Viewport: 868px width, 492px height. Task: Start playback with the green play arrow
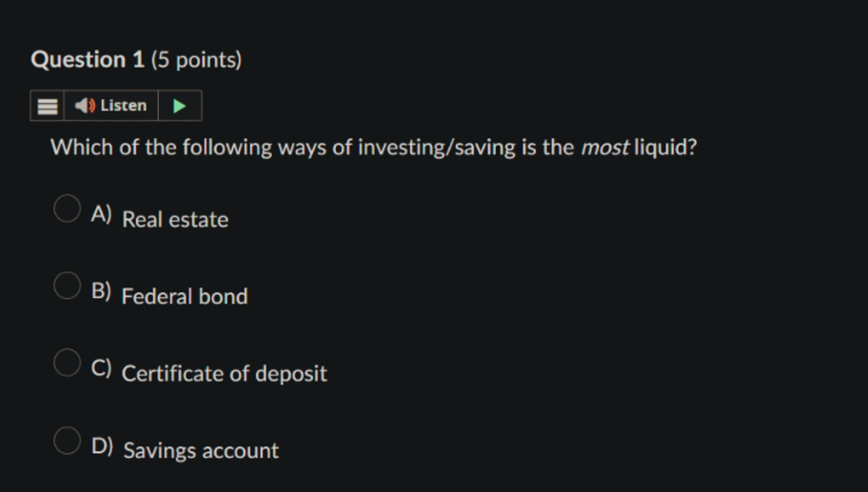(x=179, y=106)
